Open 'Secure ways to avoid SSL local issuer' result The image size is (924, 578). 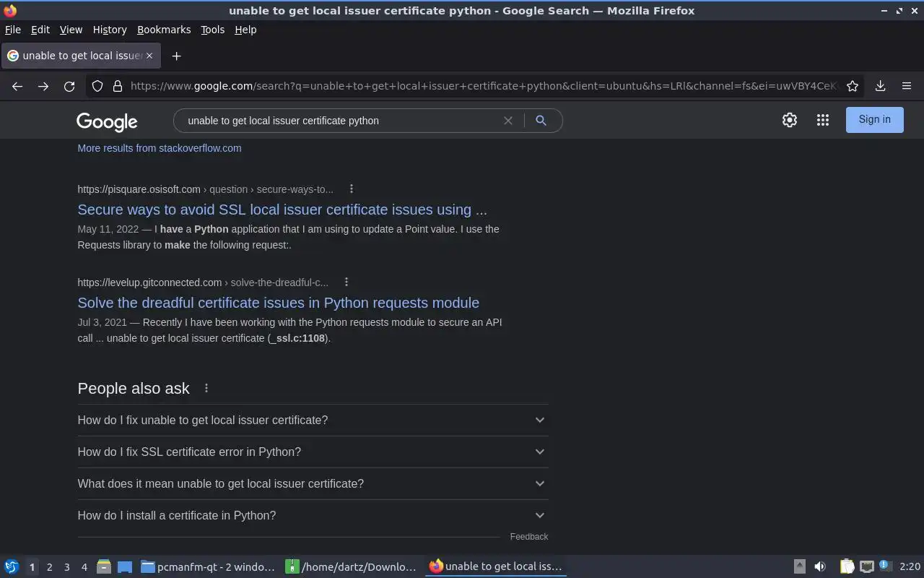pos(282,210)
